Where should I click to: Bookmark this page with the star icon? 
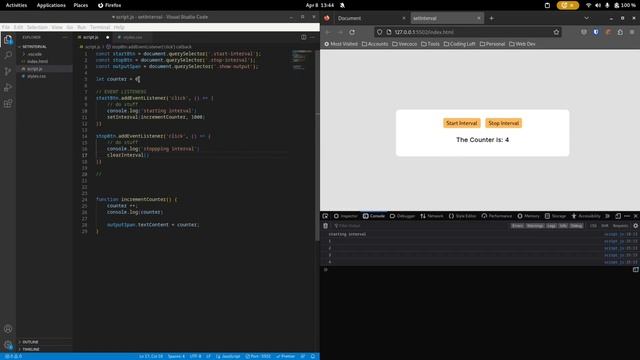[556, 32]
